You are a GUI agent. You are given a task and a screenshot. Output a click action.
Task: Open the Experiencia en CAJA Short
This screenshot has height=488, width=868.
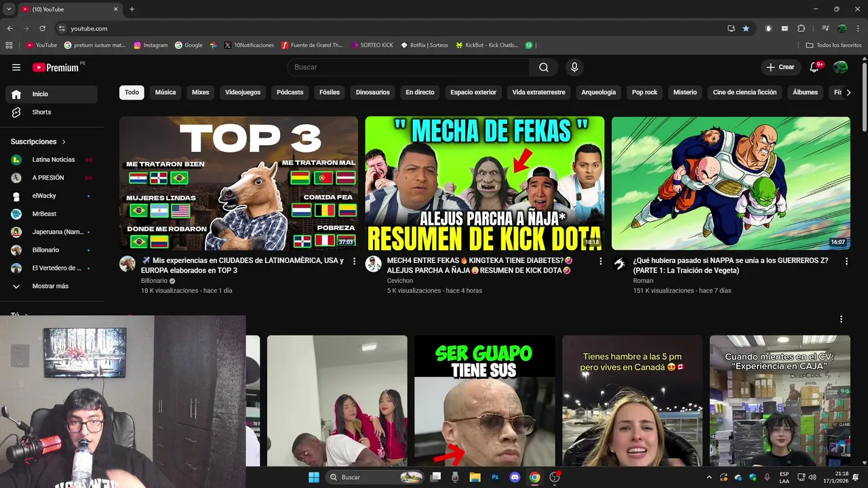click(x=780, y=401)
